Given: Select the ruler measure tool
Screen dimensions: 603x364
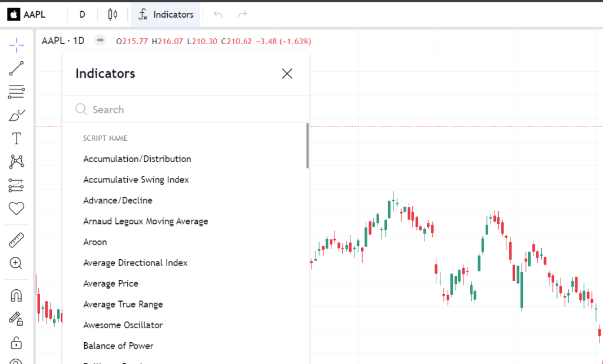Looking at the screenshot, I should click(x=16, y=240).
